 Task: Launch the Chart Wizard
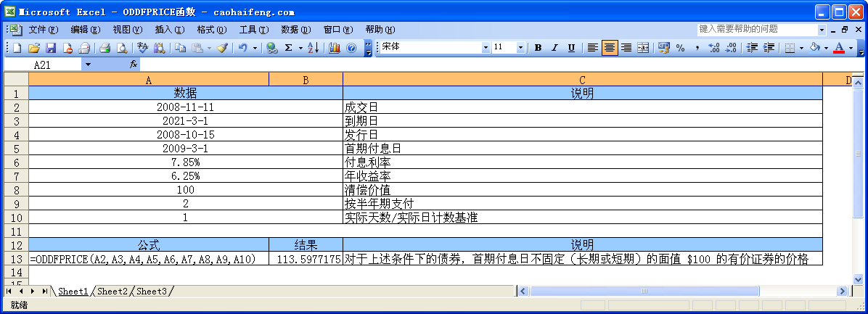pos(334,48)
